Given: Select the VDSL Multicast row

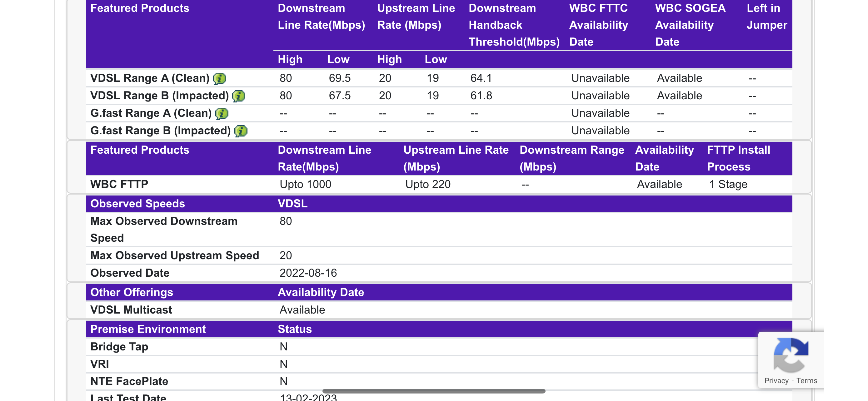Looking at the screenshot, I should [131, 309].
